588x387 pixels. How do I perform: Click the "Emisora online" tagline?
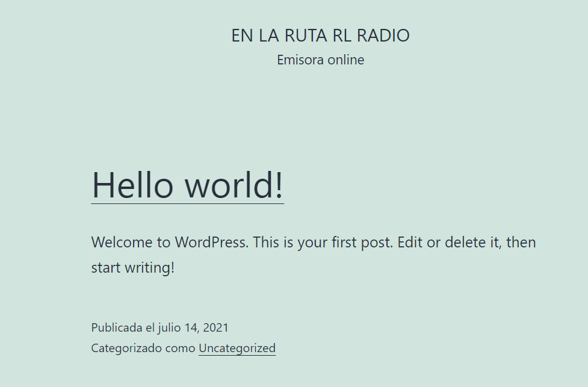pos(320,60)
